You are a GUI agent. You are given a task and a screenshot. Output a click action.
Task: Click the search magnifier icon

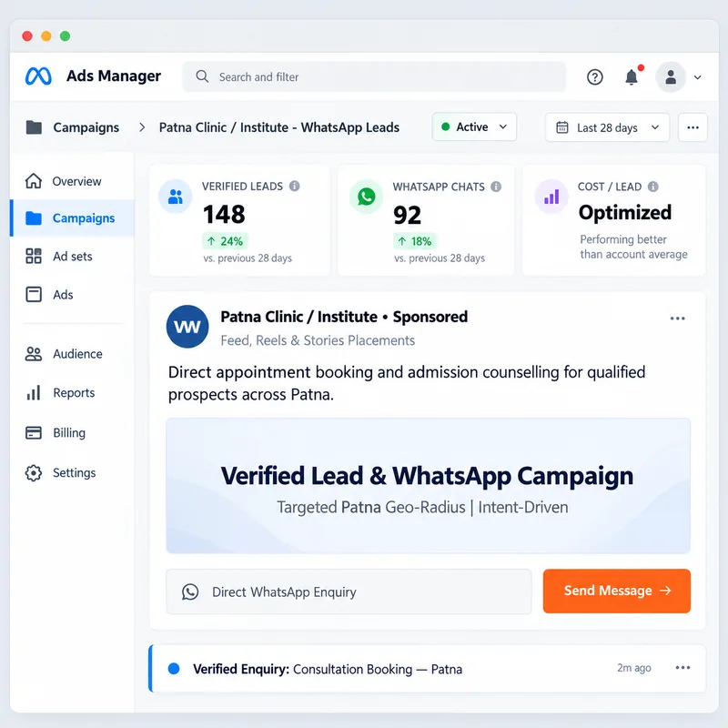click(x=202, y=76)
